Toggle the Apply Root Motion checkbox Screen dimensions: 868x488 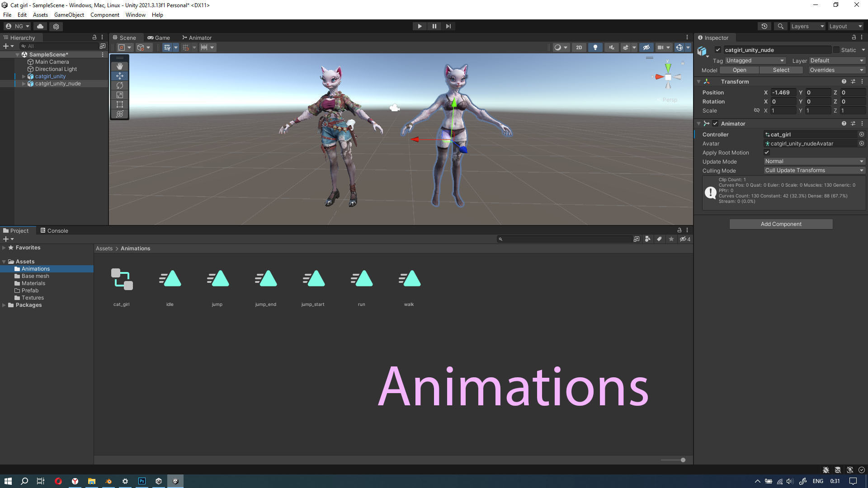pyautogui.click(x=767, y=152)
